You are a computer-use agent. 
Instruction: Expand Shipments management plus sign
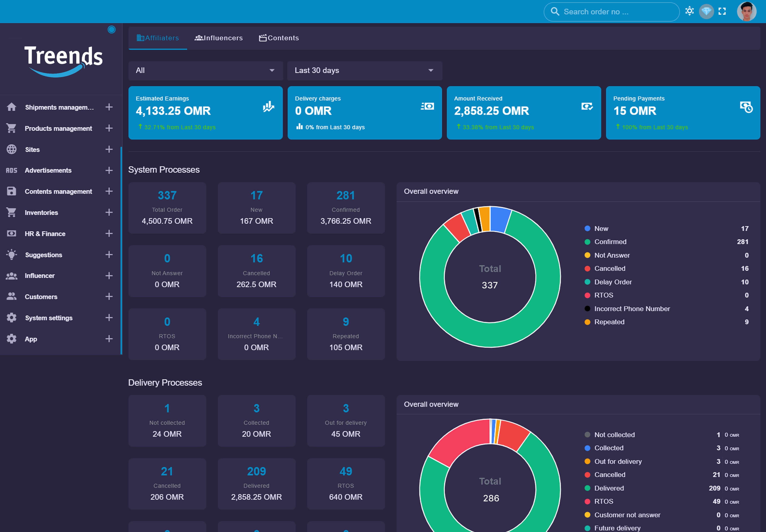pos(109,107)
